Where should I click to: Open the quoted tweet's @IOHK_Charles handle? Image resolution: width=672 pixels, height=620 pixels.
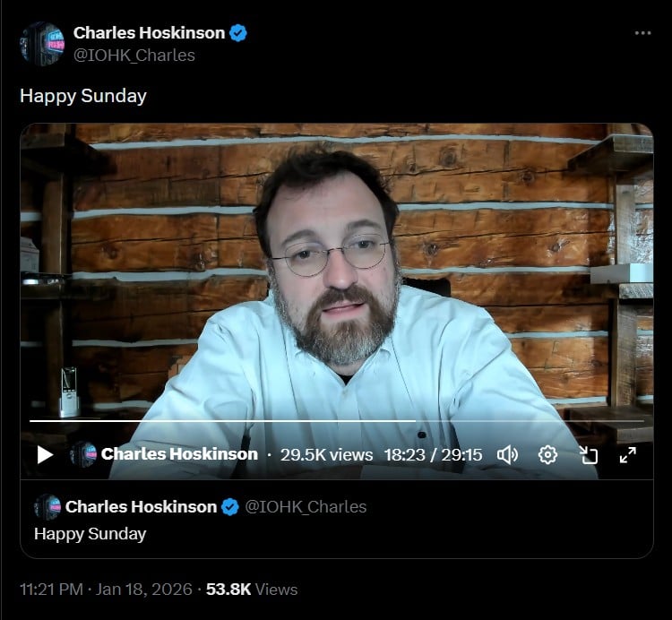click(306, 507)
